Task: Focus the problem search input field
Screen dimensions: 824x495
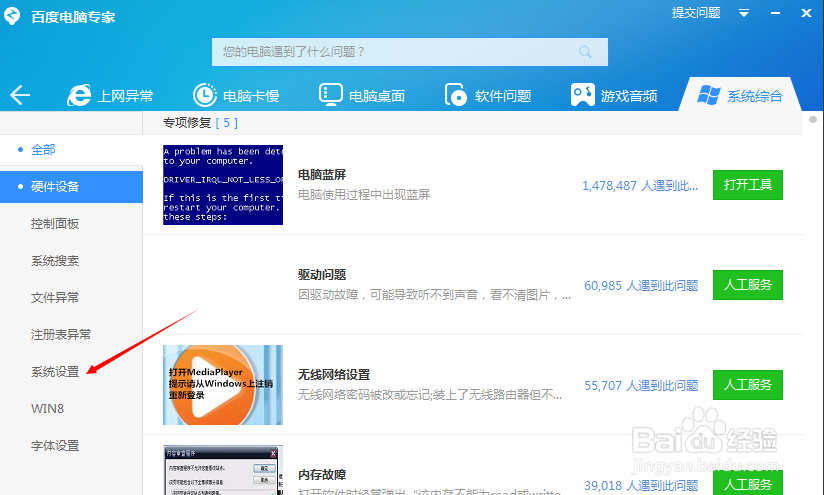Action: pos(410,52)
